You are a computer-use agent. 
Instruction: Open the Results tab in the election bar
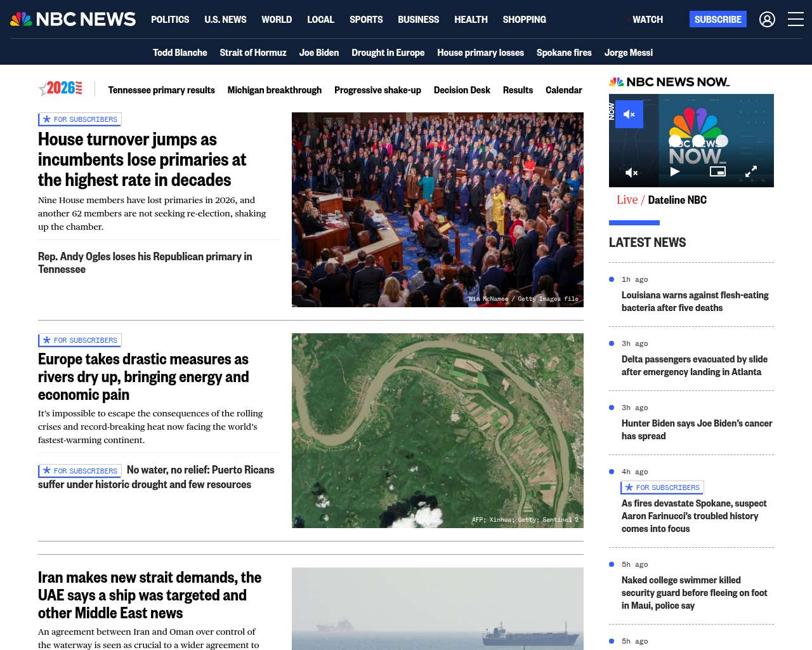click(518, 90)
